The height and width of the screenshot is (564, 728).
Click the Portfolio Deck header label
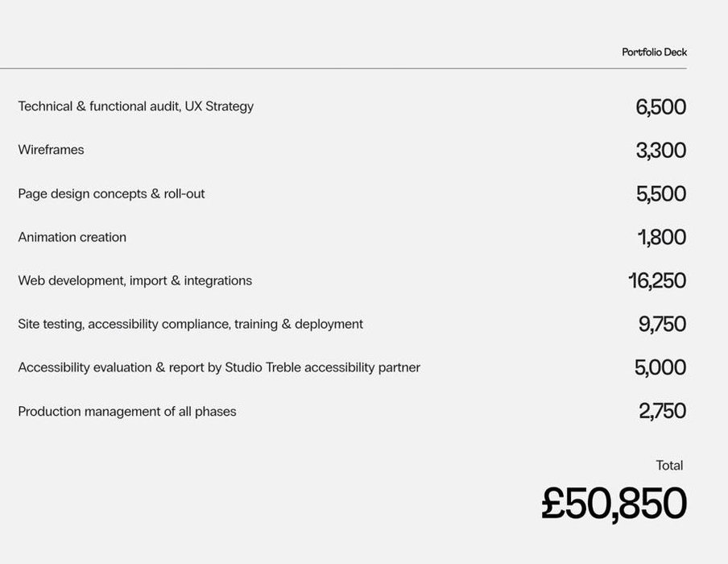654,52
